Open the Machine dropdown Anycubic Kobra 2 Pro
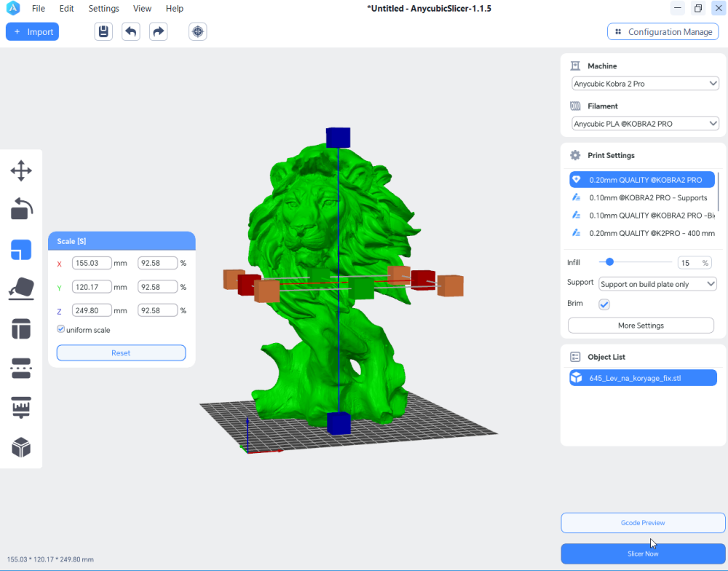Viewport: 728px width, 571px height. click(645, 84)
